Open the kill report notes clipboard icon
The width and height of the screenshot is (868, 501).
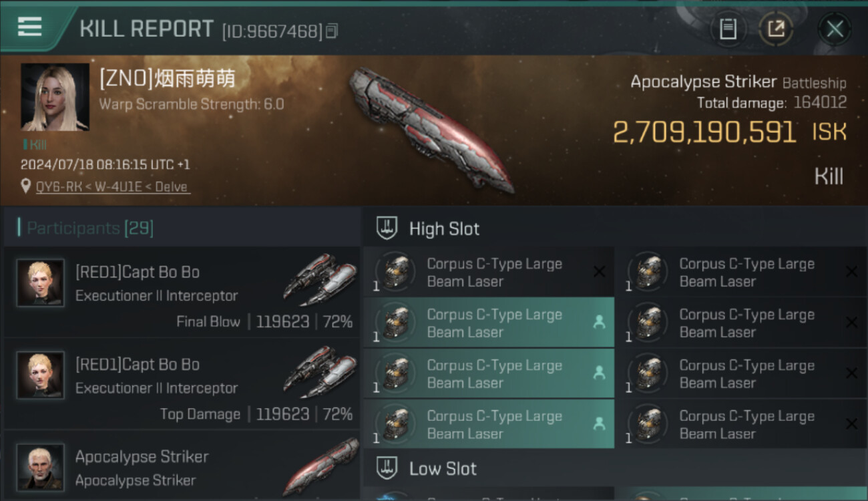pos(728,29)
